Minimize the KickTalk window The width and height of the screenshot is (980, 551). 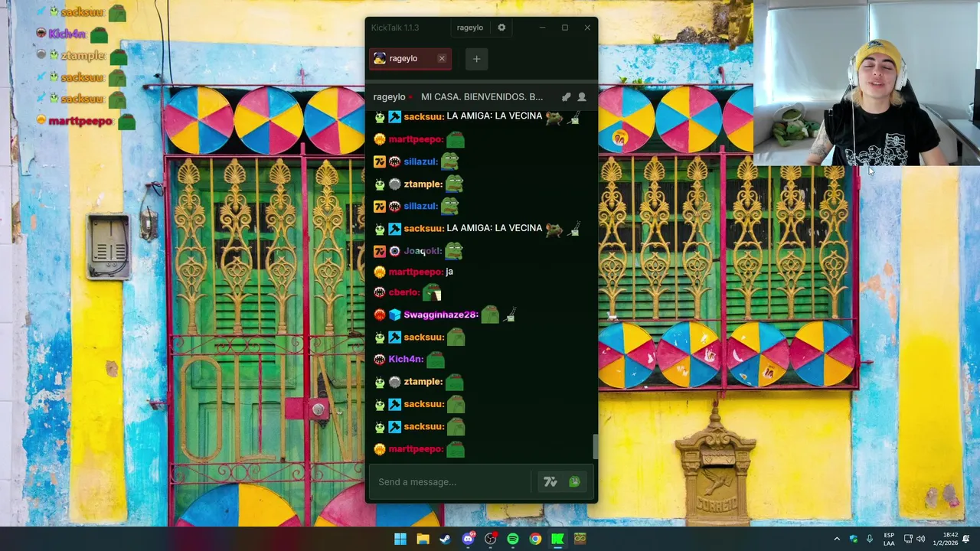pos(542,28)
